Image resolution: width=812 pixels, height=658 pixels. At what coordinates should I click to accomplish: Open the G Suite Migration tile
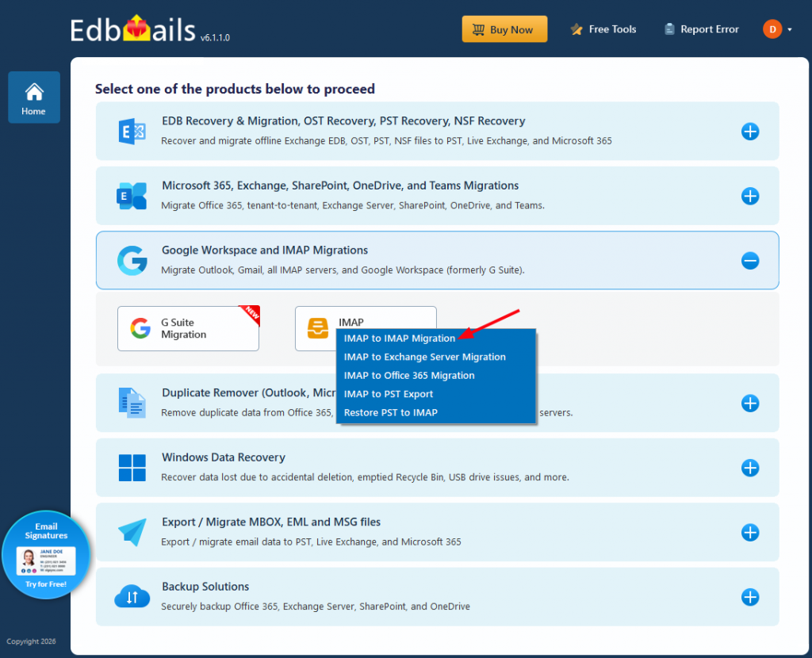point(188,329)
